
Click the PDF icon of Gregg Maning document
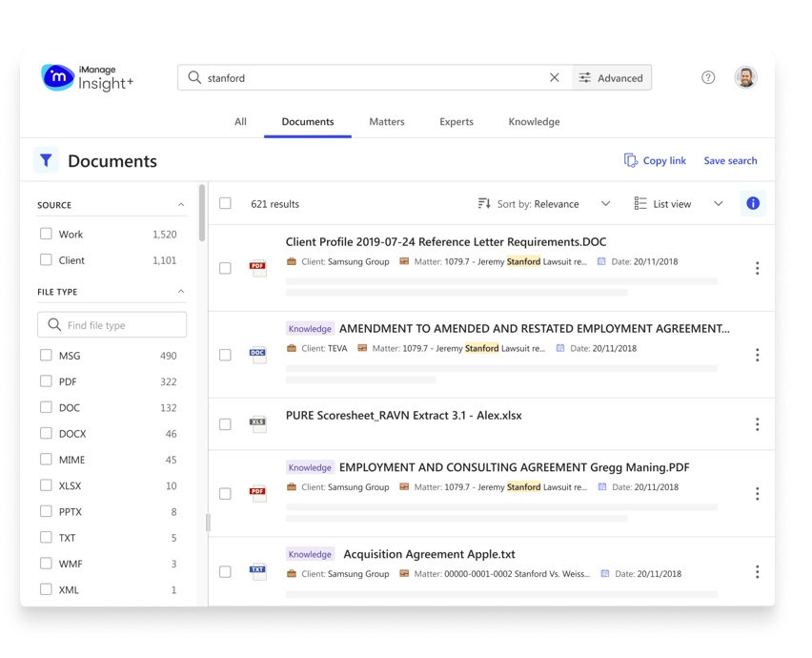click(258, 493)
